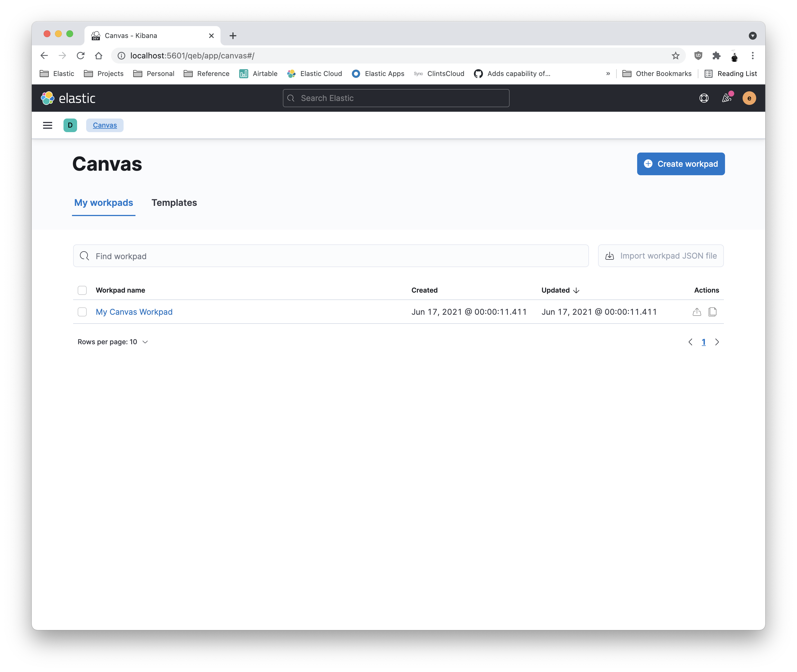Click the Help lifebuoy icon

(704, 98)
